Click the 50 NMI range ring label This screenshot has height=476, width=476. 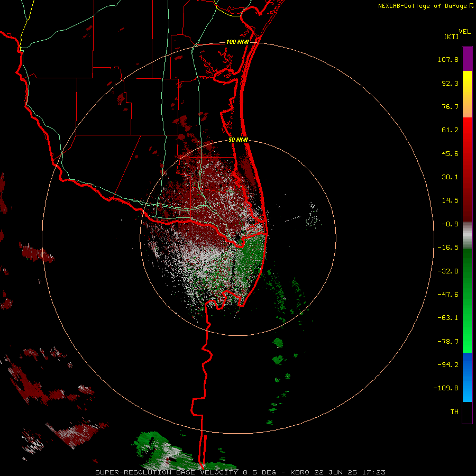[238, 140]
